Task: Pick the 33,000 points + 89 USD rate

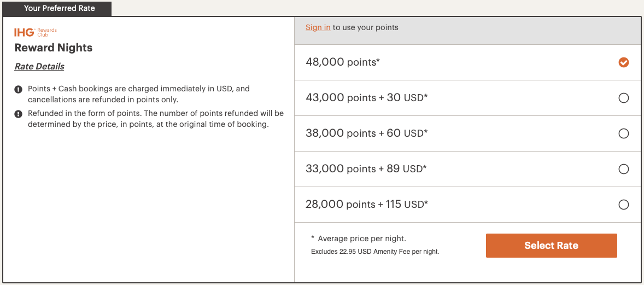Action: click(623, 169)
